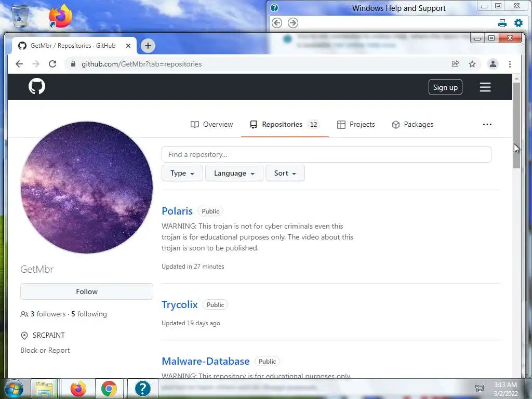Open a new tab with the plus button
Viewport: 532px width, 399px height.
click(x=148, y=46)
